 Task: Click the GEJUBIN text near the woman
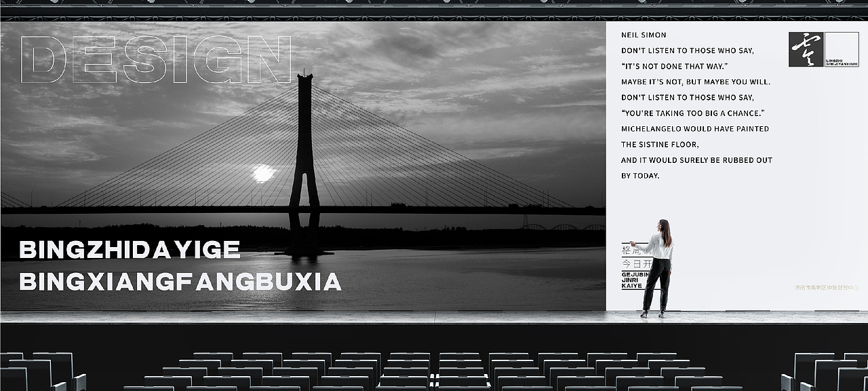(x=634, y=274)
